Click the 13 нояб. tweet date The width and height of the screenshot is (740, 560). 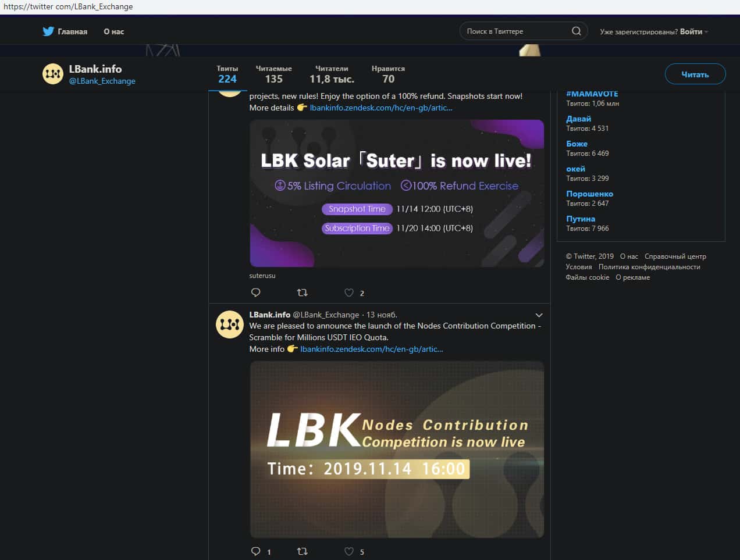[382, 315]
